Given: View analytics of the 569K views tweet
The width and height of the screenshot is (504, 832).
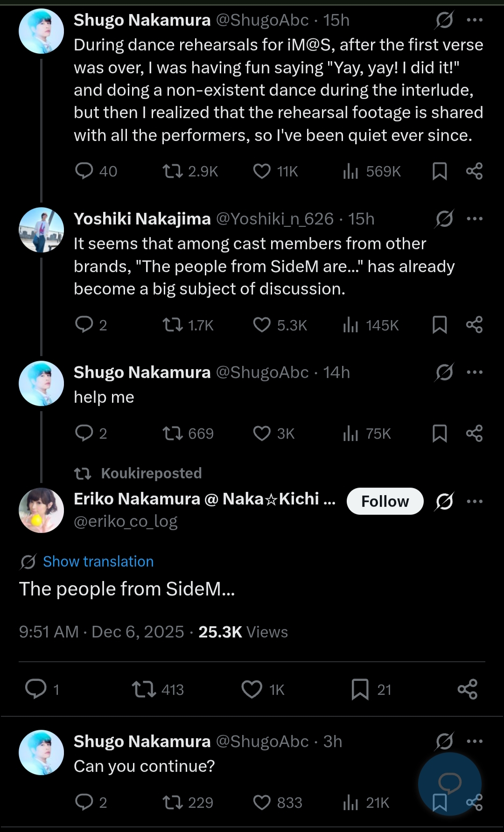Looking at the screenshot, I should tap(350, 171).
